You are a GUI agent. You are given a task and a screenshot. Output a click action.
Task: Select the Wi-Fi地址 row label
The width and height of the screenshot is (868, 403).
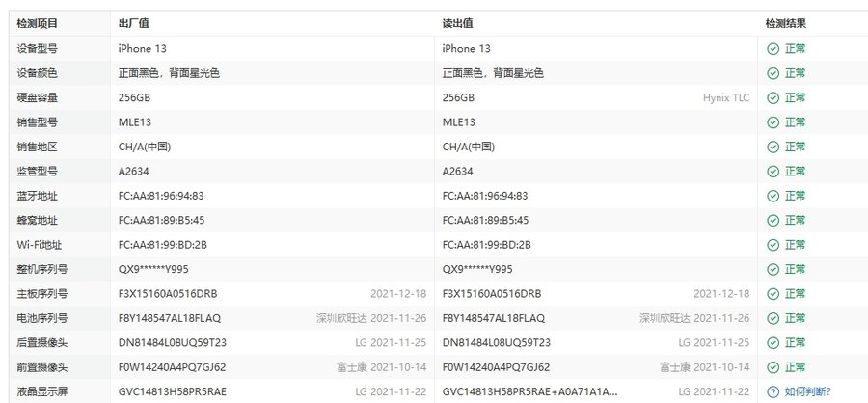[x=40, y=245]
